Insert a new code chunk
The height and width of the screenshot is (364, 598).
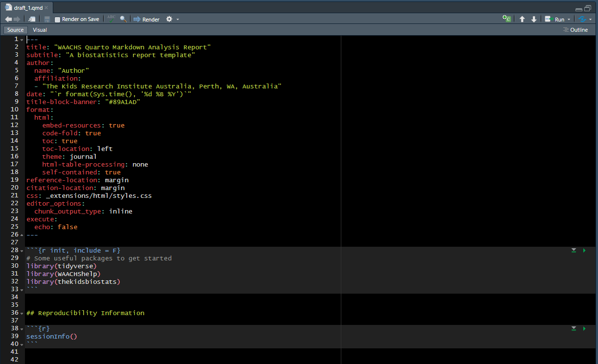coord(507,19)
